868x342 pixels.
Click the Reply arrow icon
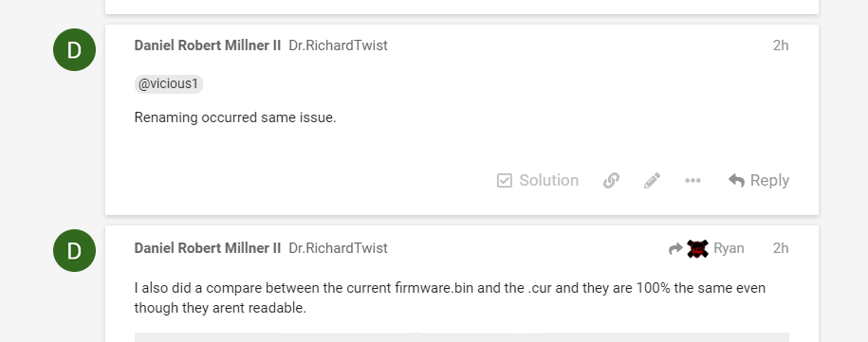[x=736, y=181]
